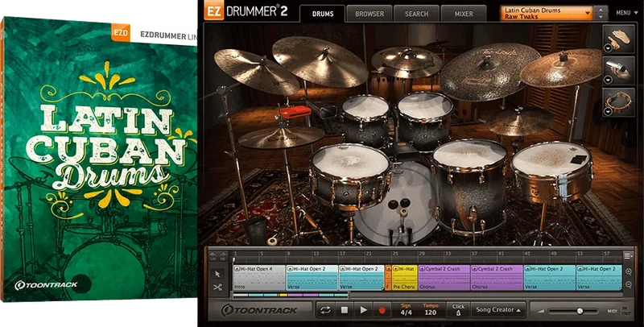Hit the far-left crash cymbal

pos(256,71)
